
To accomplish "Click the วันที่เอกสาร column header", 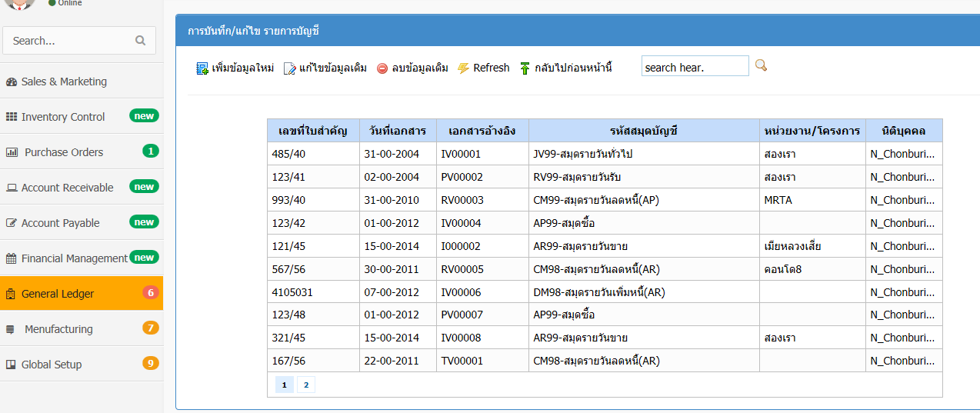I will click(x=398, y=131).
